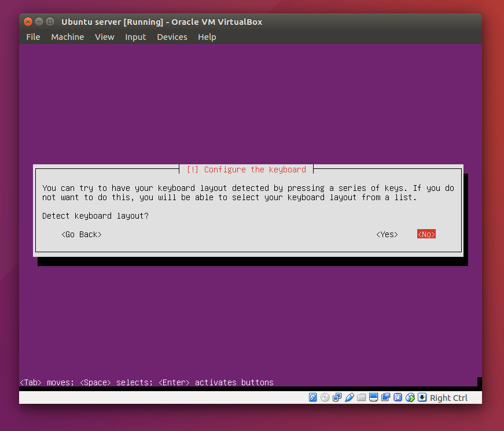Image resolution: width=504 pixels, height=431 pixels.
Task: Open the View menu
Action: click(105, 37)
